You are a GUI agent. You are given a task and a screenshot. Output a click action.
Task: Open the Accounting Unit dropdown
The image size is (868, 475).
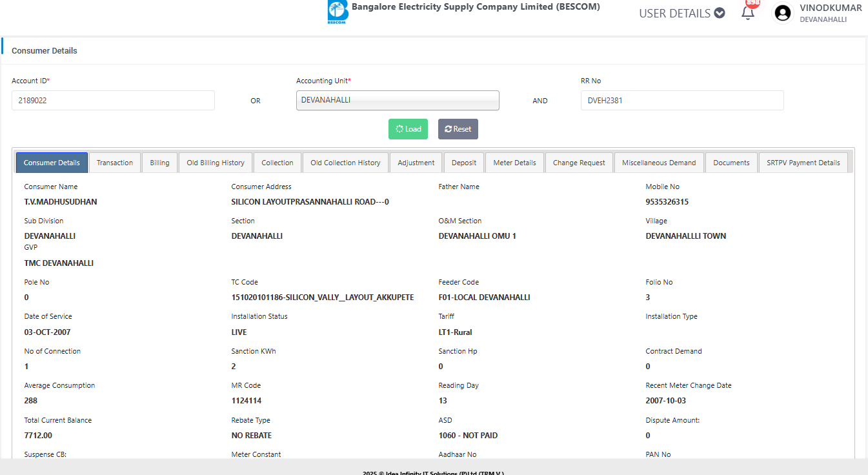(398, 101)
